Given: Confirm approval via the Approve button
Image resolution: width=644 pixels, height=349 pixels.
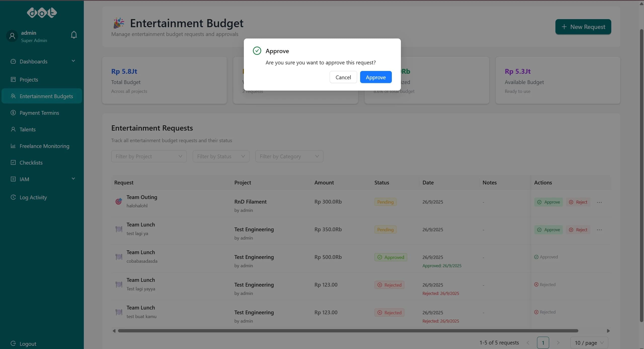Looking at the screenshot, I should [375, 77].
